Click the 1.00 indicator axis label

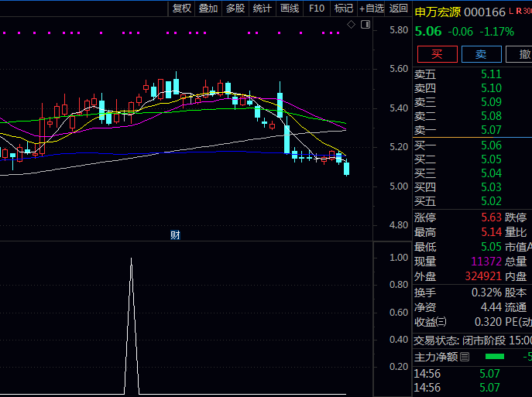(399, 258)
